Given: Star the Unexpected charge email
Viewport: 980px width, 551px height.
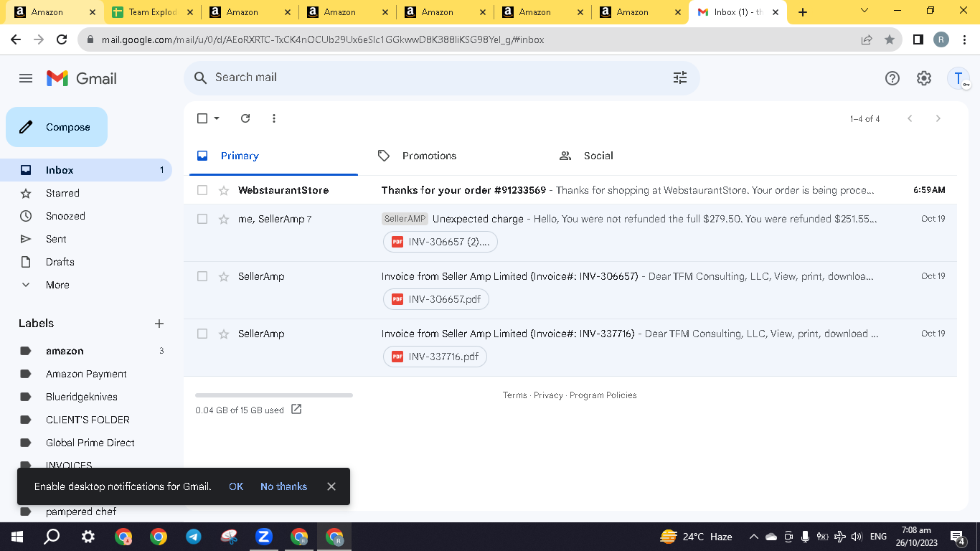Looking at the screenshot, I should pos(224,219).
